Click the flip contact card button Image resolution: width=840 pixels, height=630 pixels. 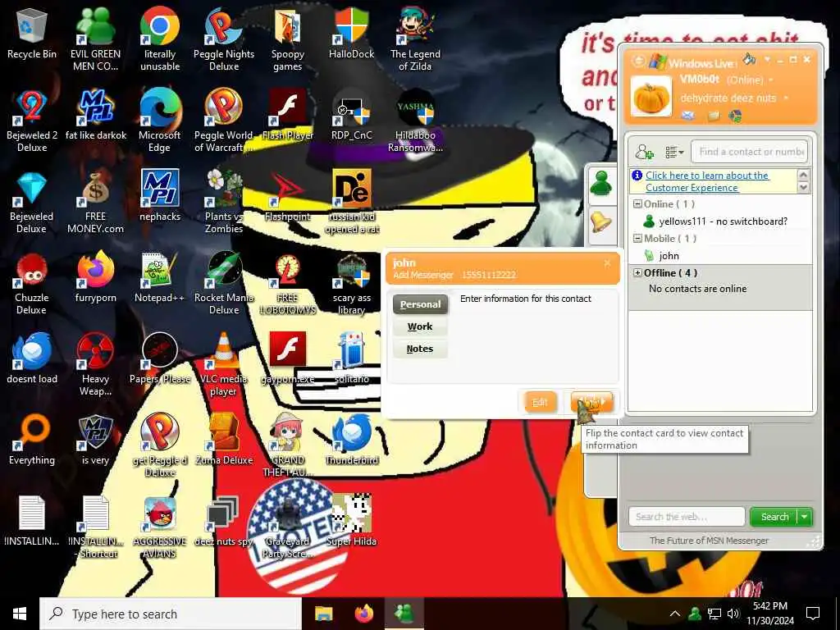click(591, 402)
